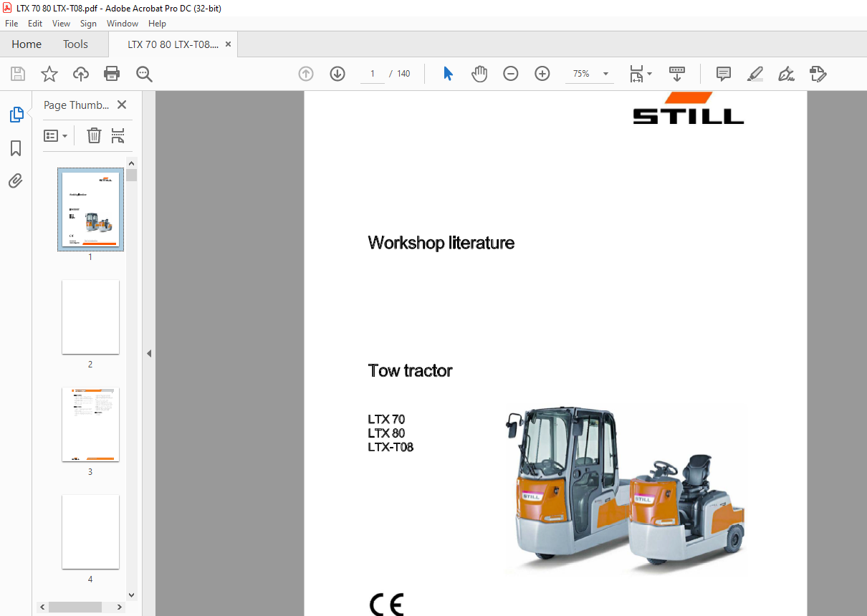Select the LTX 70 80 LTX-T08 document tab
This screenshot has height=616, width=867.
(172, 44)
